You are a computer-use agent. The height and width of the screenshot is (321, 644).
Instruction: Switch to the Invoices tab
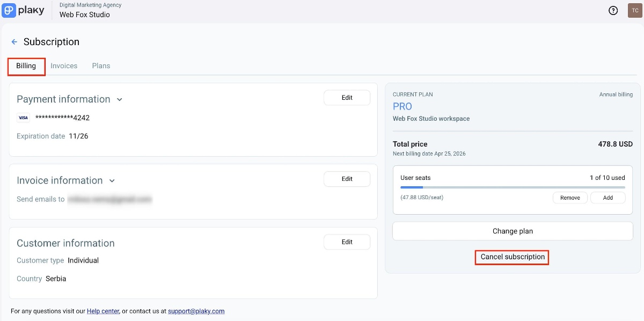coord(64,66)
